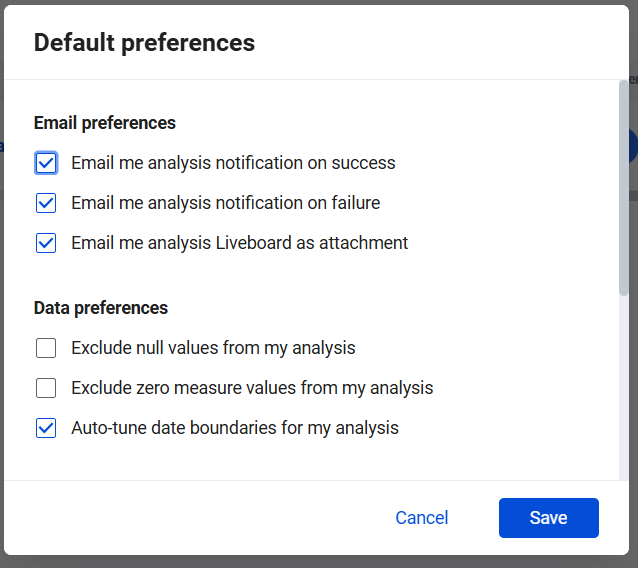Click the 'Email me analysis notification on failure' text

(x=225, y=203)
